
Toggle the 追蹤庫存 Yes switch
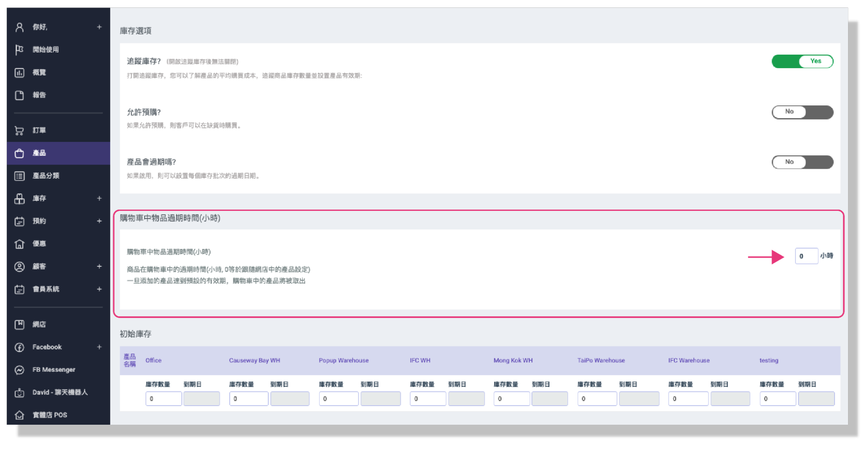tap(802, 62)
